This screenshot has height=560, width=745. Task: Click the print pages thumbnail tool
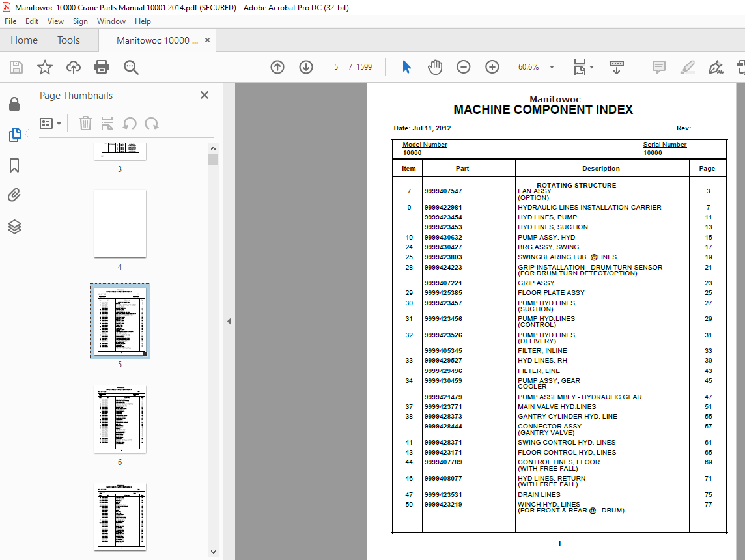coord(107,124)
